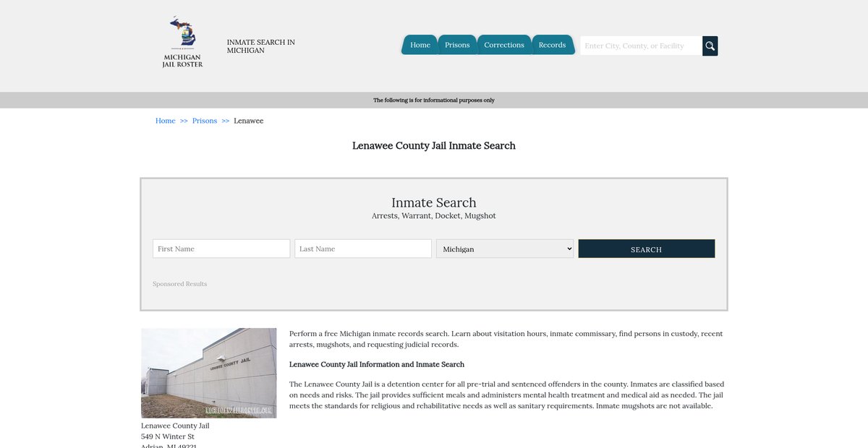
Task: Follow the Prisons breadcrumb link
Action: coord(205,121)
